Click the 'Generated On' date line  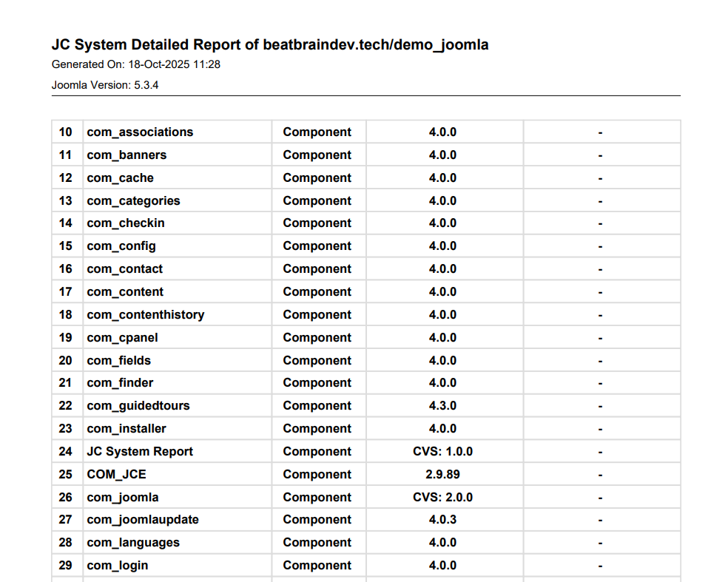point(136,65)
